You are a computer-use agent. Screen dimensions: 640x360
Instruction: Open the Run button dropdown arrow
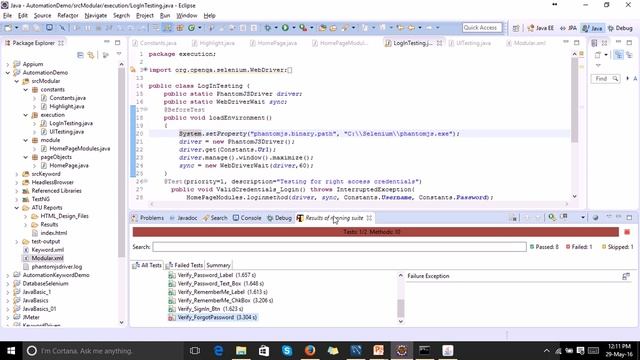[293, 28]
